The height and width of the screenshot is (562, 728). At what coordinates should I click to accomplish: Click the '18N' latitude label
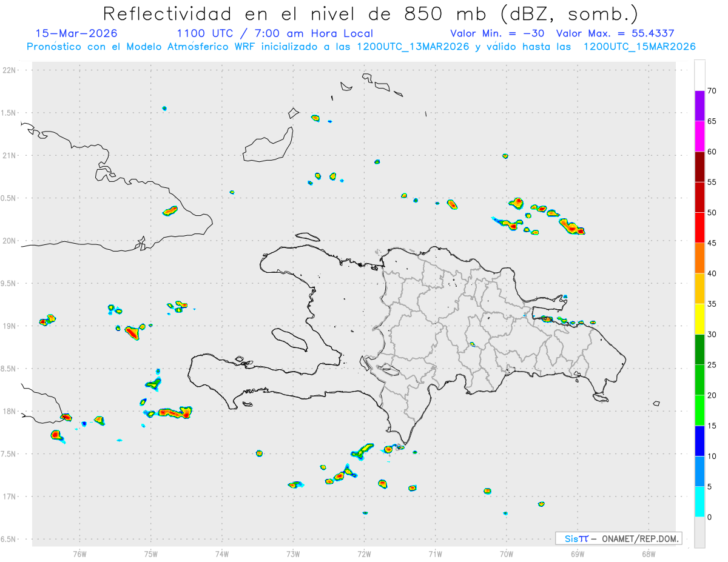point(10,412)
